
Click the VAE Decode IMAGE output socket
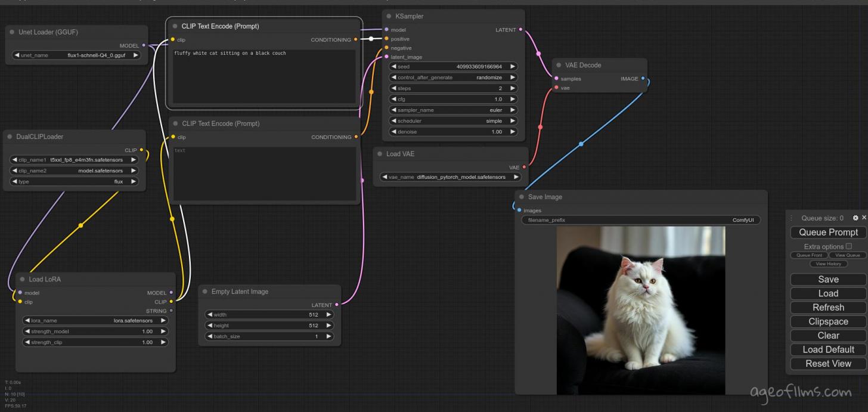[643, 78]
